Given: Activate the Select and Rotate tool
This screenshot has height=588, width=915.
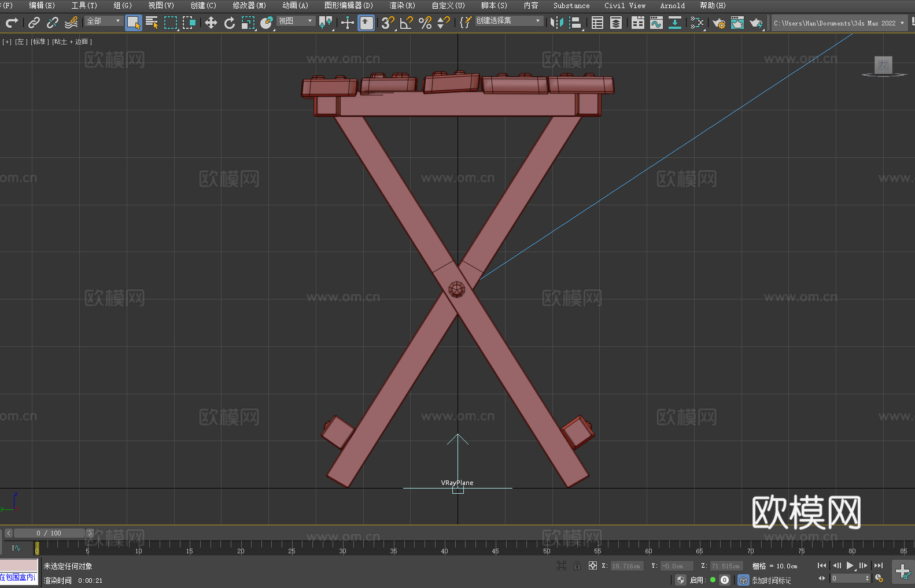Looking at the screenshot, I should point(230,23).
